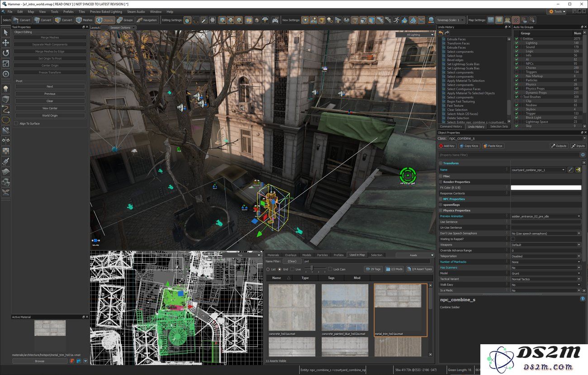This screenshot has width=588, height=375.
Task: Click the settings gear beside Property Name Filter
Action: pyautogui.click(x=583, y=155)
